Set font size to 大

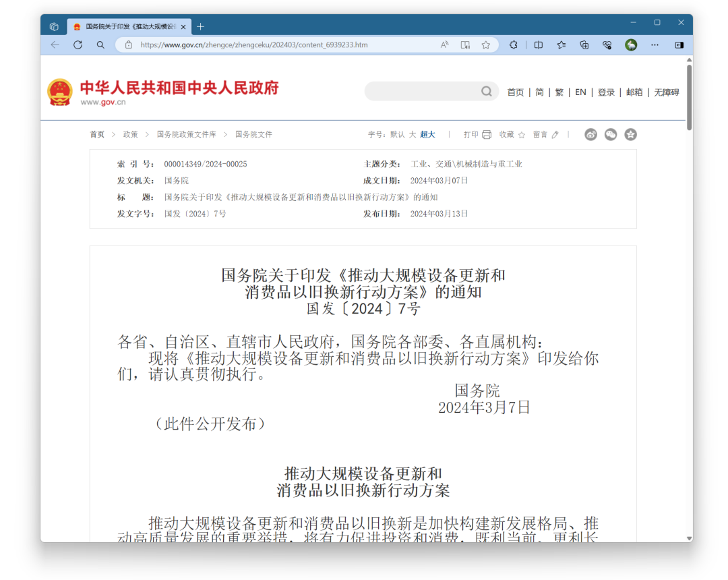point(413,135)
